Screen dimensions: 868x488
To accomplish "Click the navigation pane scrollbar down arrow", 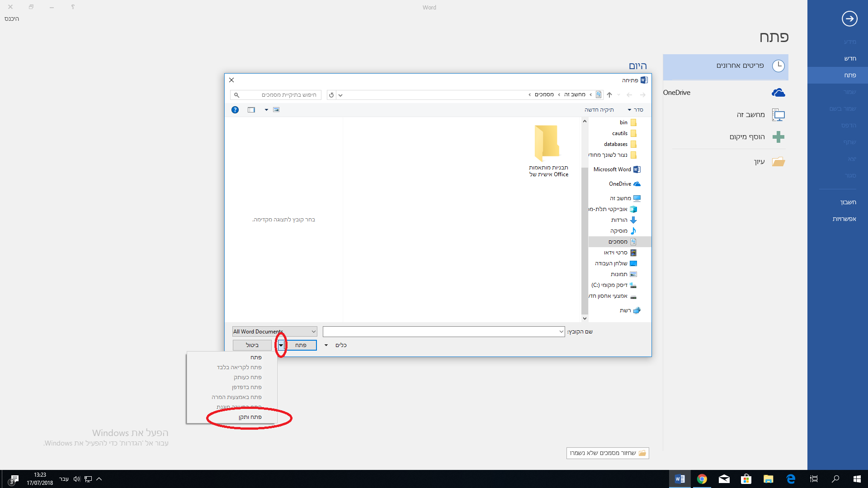I will pyautogui.click(x=585, y=318).
